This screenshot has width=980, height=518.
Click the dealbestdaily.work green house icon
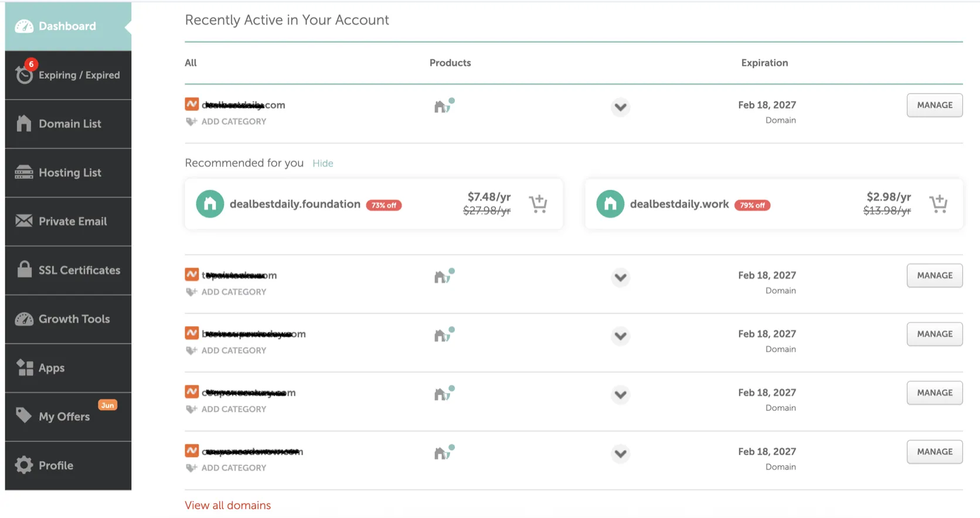tap(610, 204)
